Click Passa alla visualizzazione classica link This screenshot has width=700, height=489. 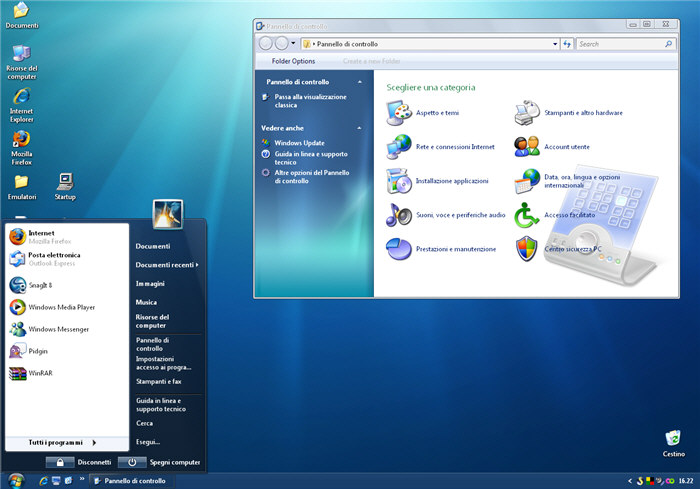click(x=310, y=101)
